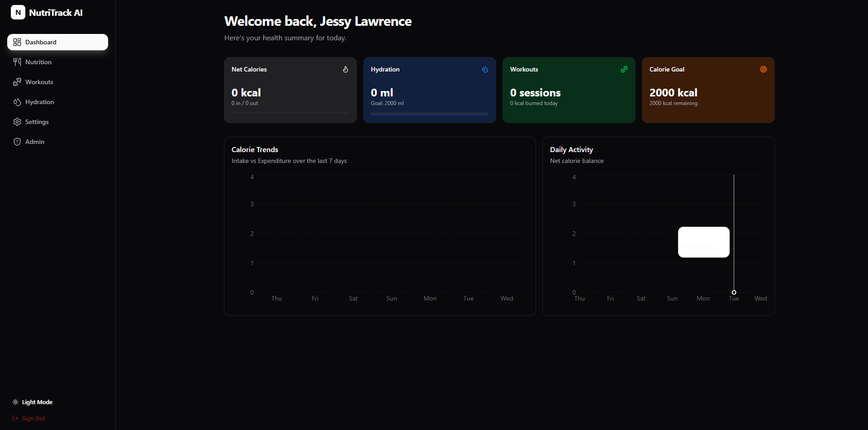
Task: Click the Daily Activity chart tooltip box
Action: (703, 242)
